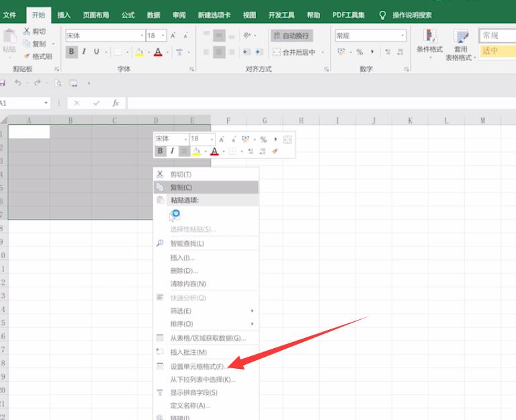Open the mini toolbar font name dropdown
The image size is (516, 420).
click(x=185, y=139)
